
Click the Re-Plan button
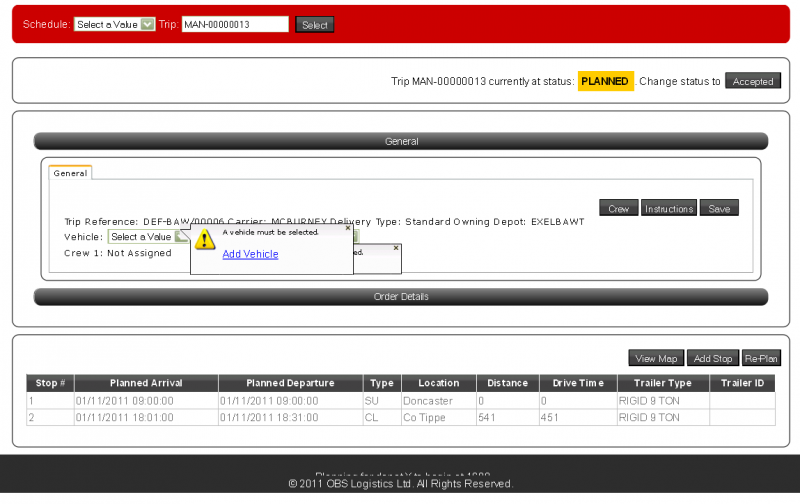[x=761, y=358]
